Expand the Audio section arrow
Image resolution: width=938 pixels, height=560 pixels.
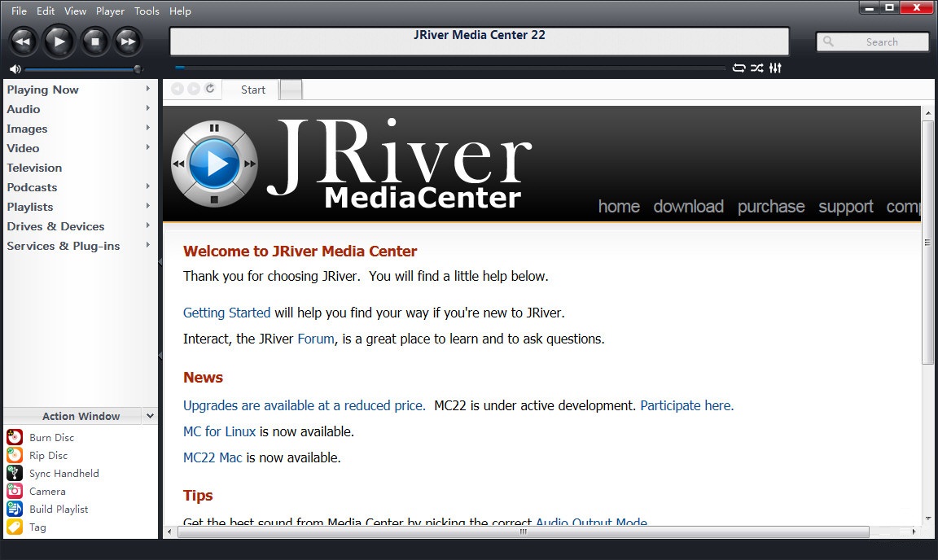click(147, 108)
